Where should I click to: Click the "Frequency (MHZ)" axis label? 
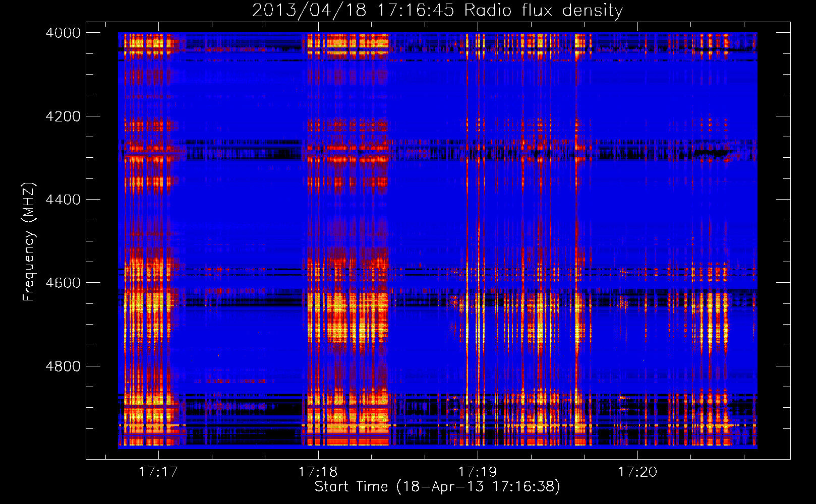point(29,242)
